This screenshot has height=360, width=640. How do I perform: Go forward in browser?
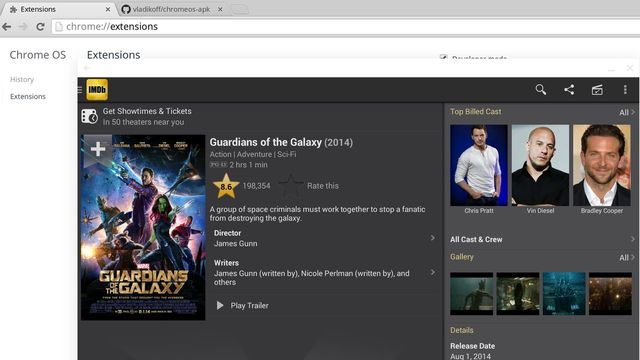click(x=23, y=27)
